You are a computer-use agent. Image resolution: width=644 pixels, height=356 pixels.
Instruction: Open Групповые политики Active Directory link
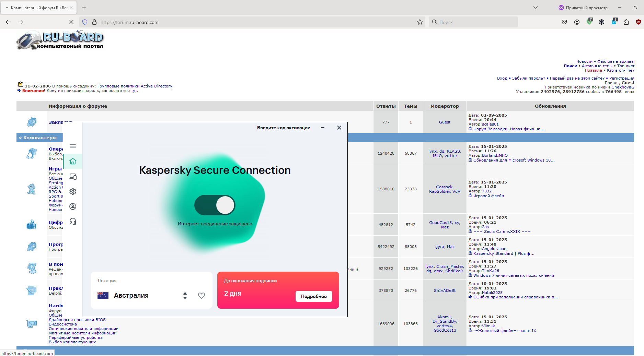click(135, 86)
